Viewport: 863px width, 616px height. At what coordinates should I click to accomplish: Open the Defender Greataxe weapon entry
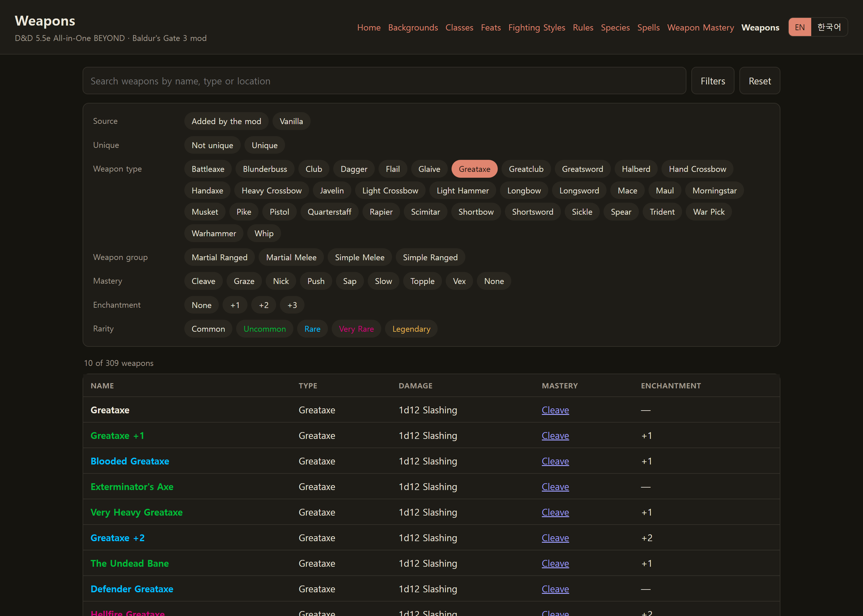pos(132,589)
